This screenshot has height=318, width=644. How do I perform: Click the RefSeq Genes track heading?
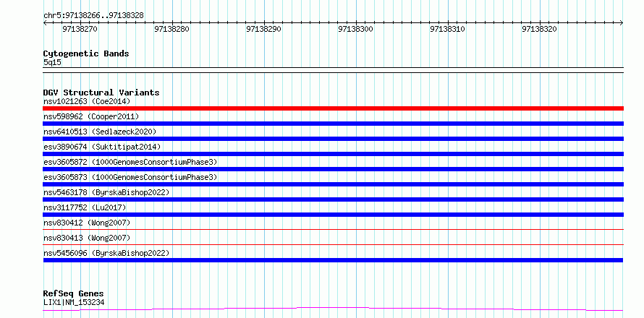coord(73,294)
